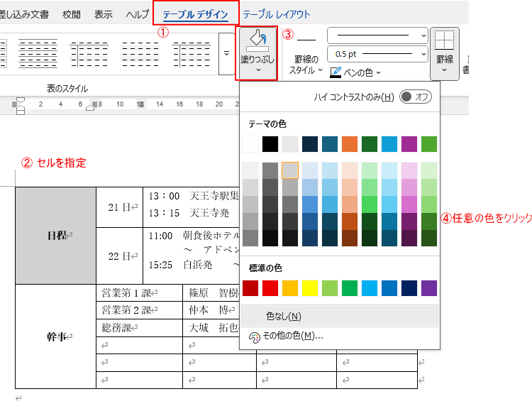Click the 営業第２課 cell
The image size is (532, 411).
tap(139, 309)
